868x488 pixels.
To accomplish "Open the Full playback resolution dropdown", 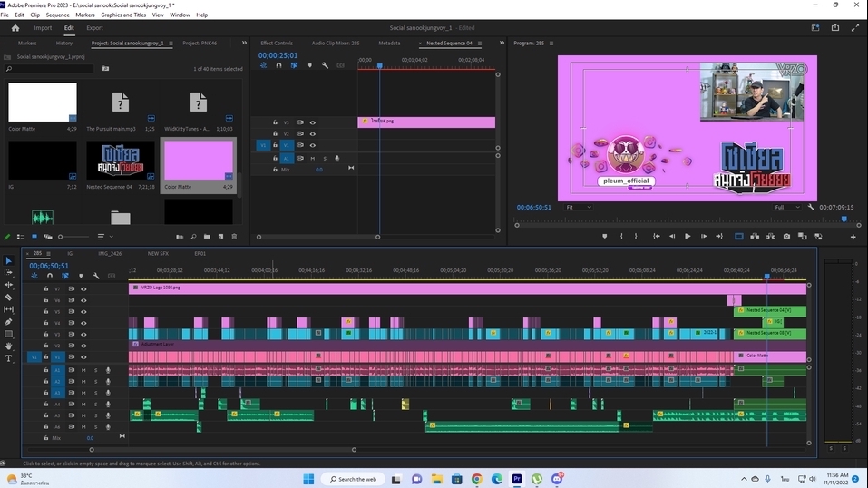I will point(786,207).
